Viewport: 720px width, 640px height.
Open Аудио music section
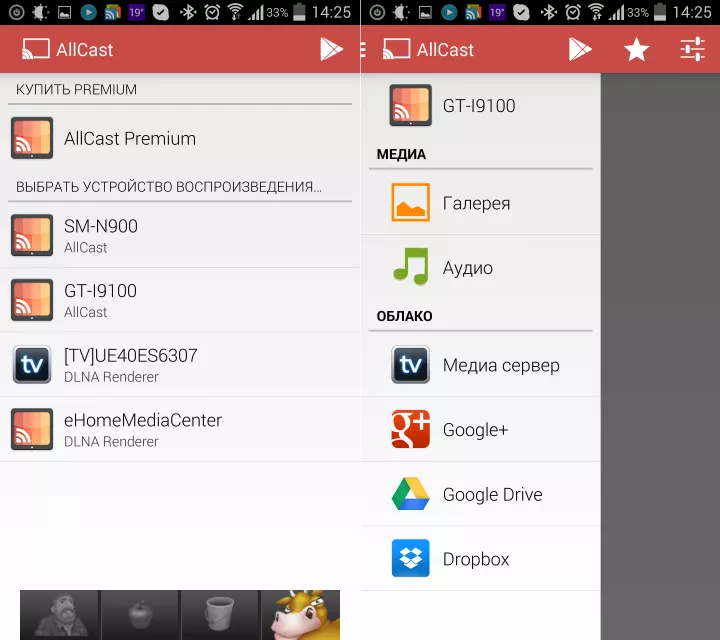click(x=481, y=267)
